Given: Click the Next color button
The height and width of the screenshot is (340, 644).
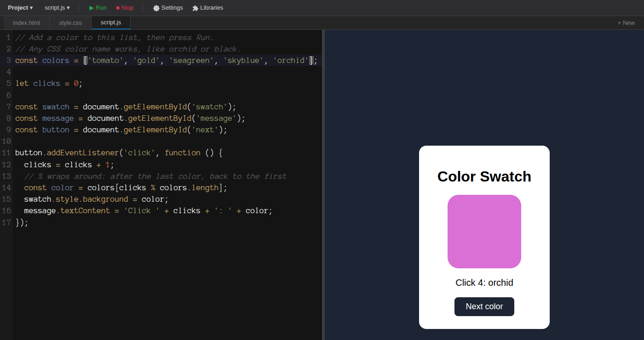Looking at the screenshot, I should tap(484, 306).
